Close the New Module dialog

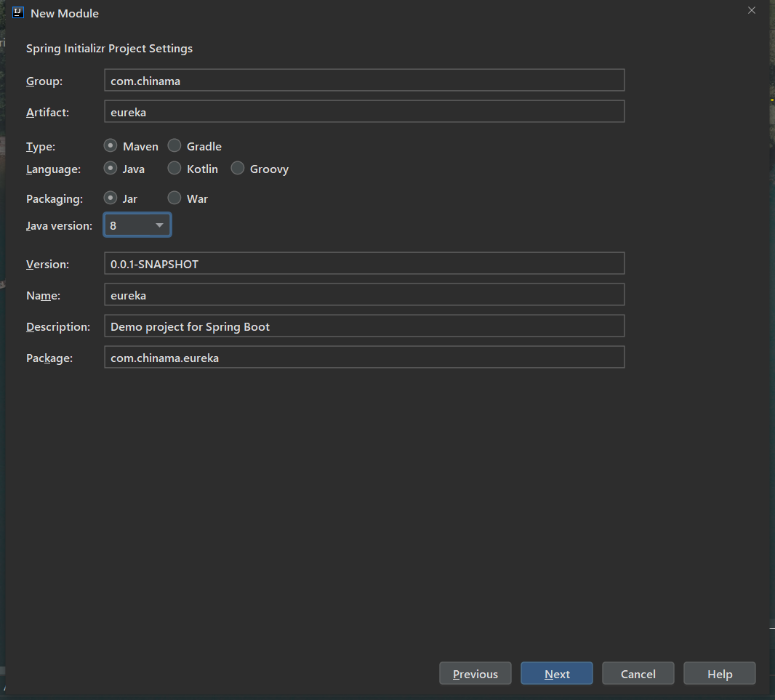[x=751, y=10]
